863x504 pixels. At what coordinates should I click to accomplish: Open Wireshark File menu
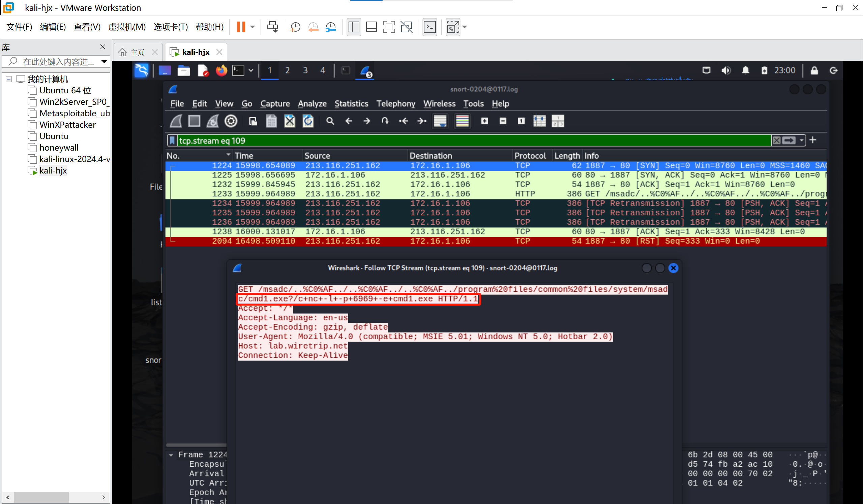[177, 104]
